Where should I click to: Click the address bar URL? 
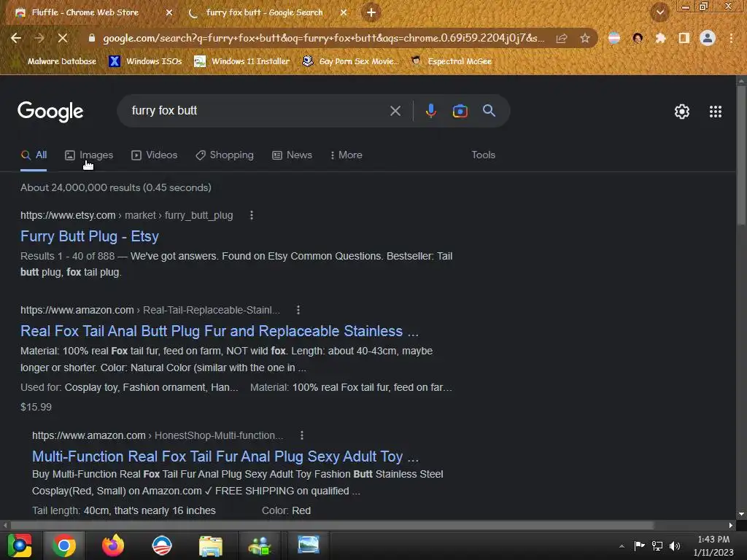tap(323, 38)
